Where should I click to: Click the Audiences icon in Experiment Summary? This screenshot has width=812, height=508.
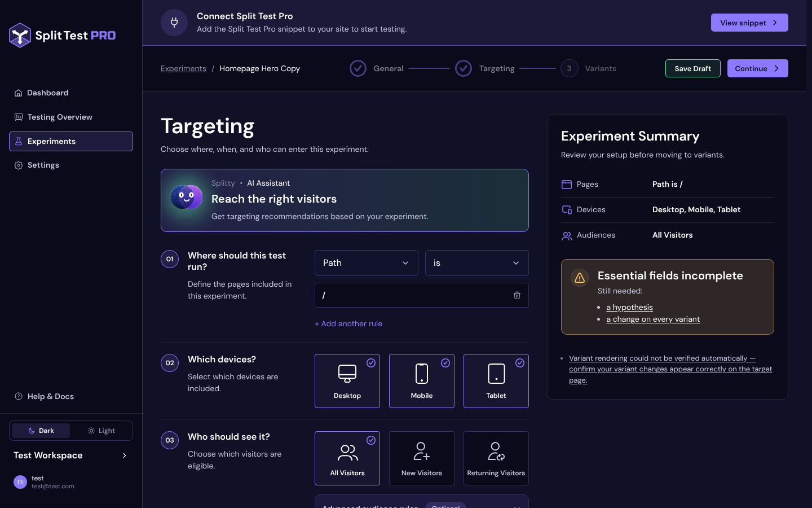click(x=567, y=235)
